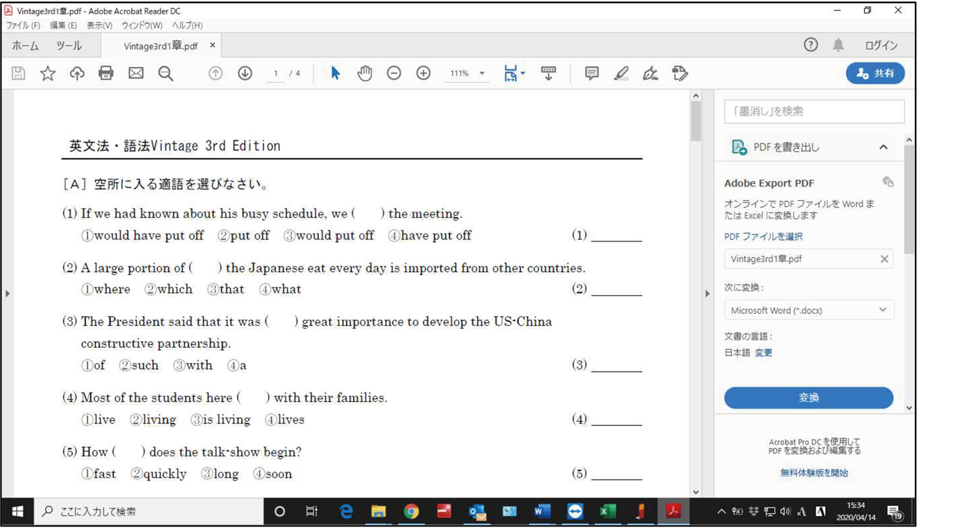The image size is (980, 529).
Task: Go to next page arrow
Action: (x=245, y=74)
